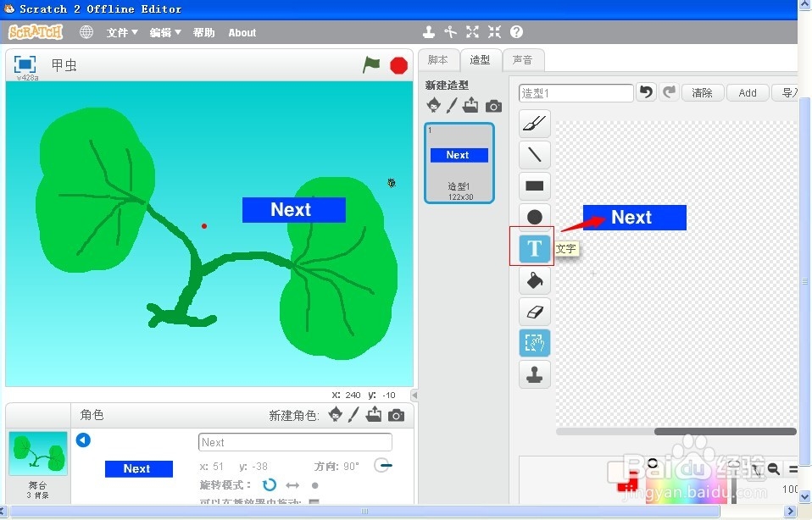Image resolution: width=812 pixels, height=520 pixels.
Task: Select the Fill bucket tool
Action: coord(535,280)
